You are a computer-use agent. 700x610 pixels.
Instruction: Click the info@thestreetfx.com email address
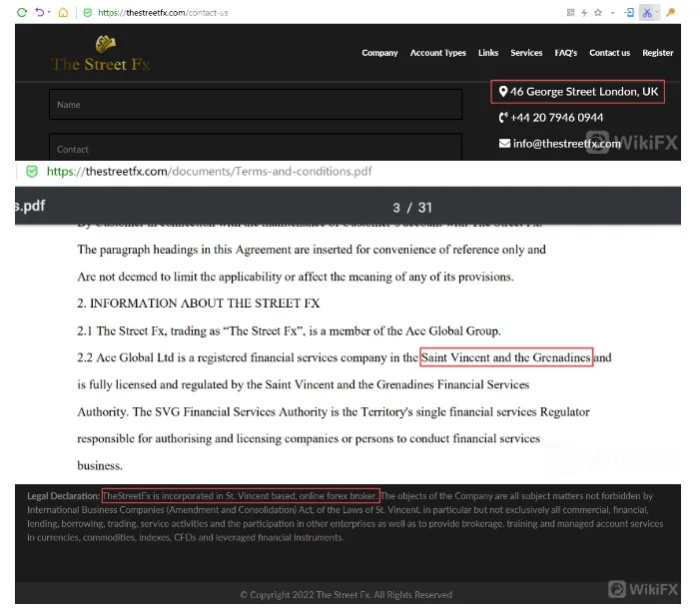(x=567, y=143)
